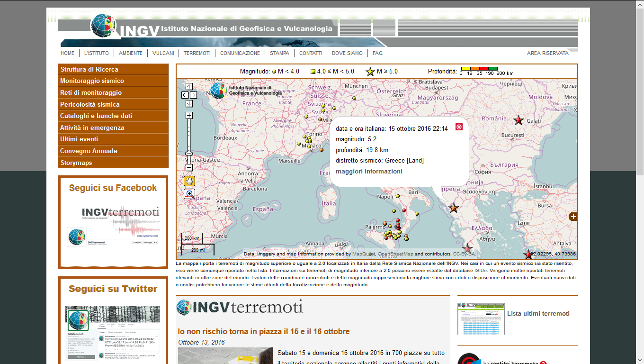Image resolution: width=644 pixels, height=364 pixels.
Task: Pan the map up with the arrow
Action: (x=189, y=86)
